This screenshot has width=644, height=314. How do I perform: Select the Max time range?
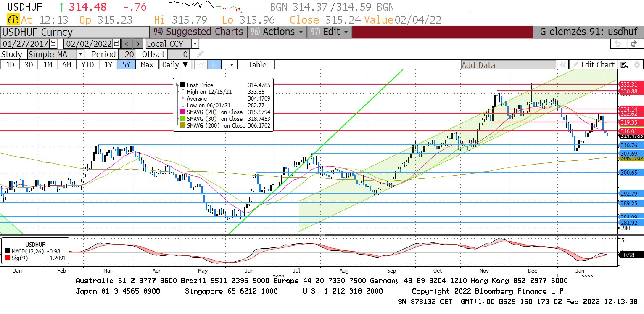pyautogui.click(x=147, y=65)
